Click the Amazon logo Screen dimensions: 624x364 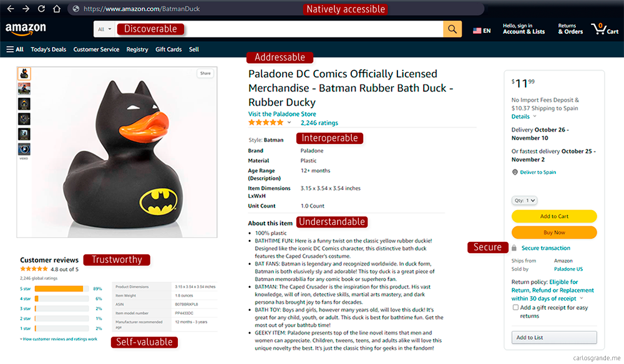click(x=26, y=29)
